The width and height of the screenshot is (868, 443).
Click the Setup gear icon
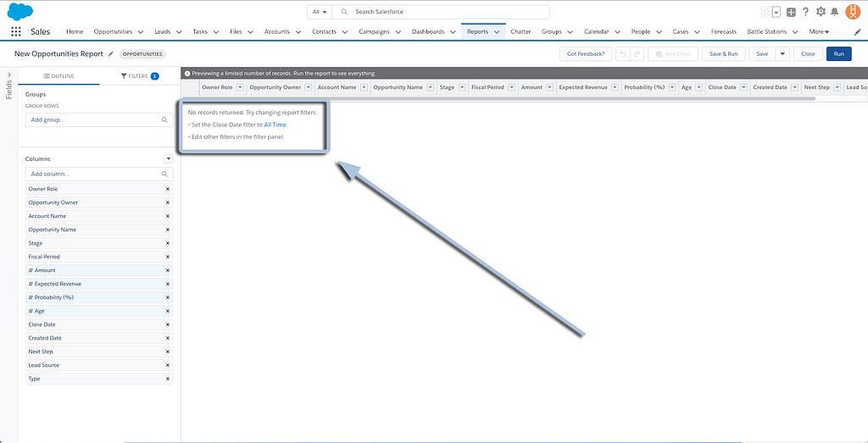(x=821, y=12)
